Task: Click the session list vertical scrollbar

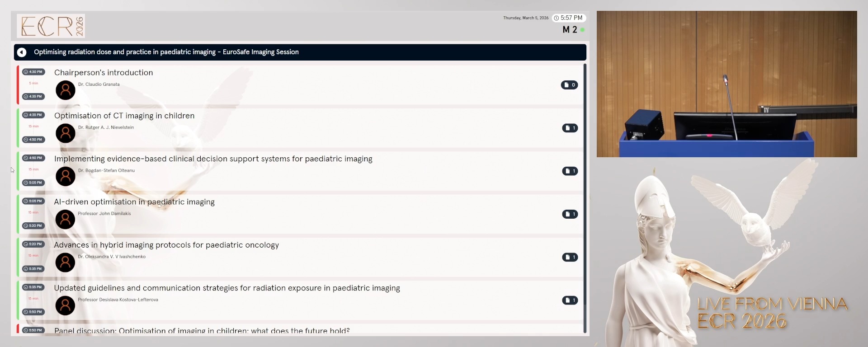Action: [585, 199]
